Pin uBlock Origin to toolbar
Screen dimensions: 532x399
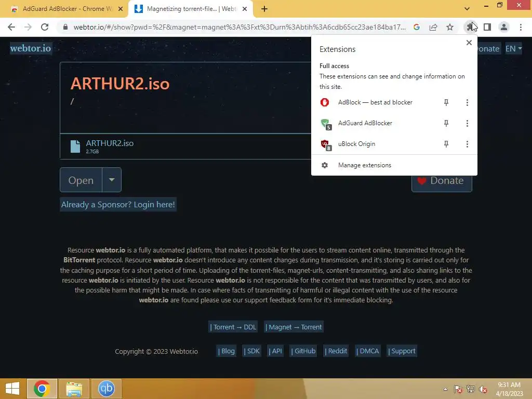[446, 144]
